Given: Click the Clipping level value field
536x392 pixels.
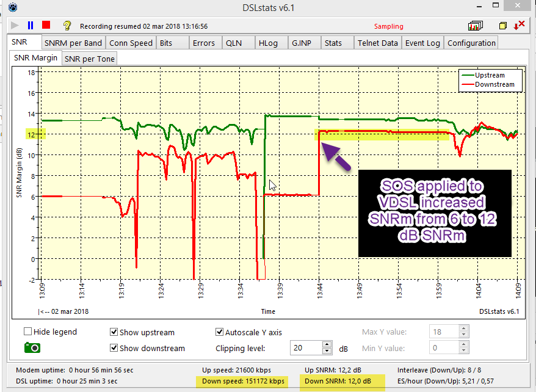Looking at the screenshot, I should pos(306,348).
